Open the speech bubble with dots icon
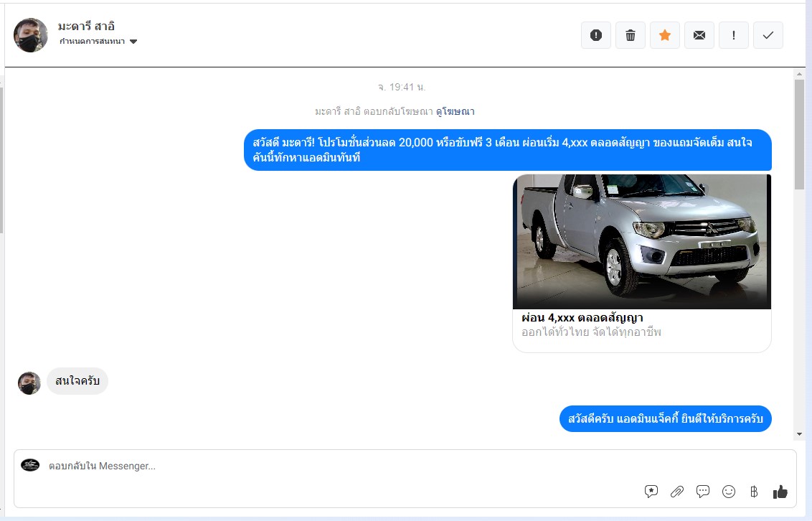This screenshot has height=521, width=812. click(x=703, y=492)
